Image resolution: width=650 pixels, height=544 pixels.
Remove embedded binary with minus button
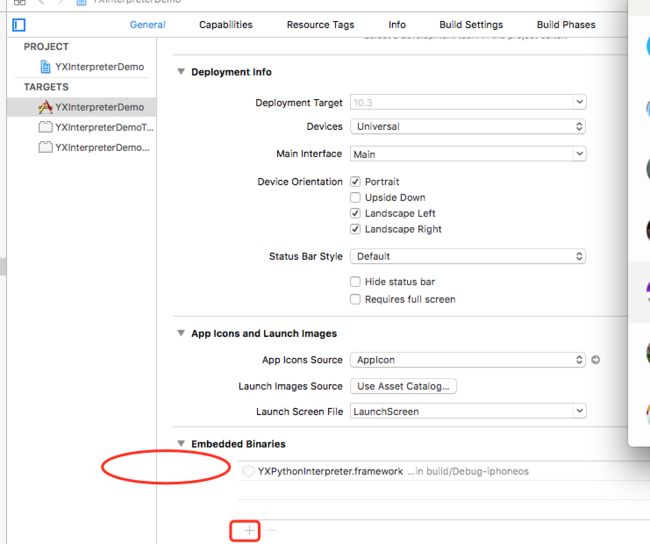(272, 530)
